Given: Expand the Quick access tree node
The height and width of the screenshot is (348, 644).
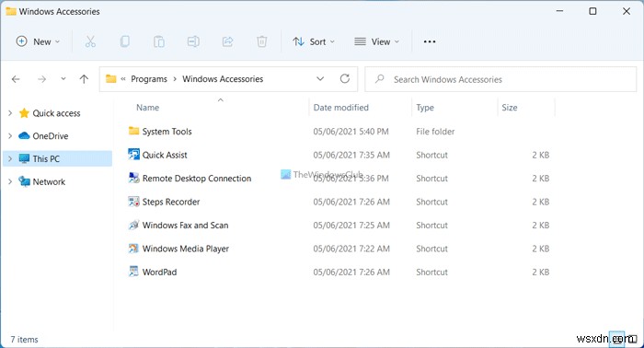Looking at the screenshot, I should pos(10,113).
